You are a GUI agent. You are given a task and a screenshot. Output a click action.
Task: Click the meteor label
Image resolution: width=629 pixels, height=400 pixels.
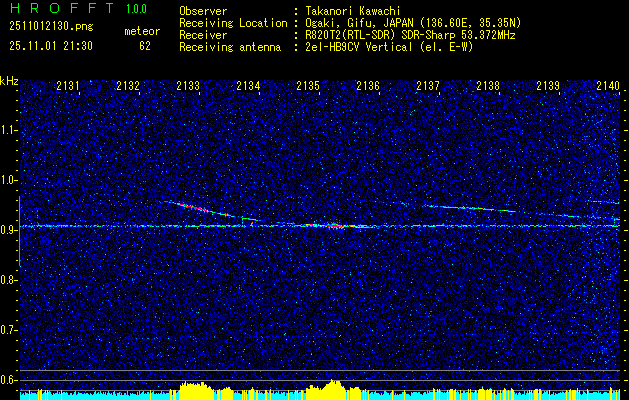coord(142,31)
